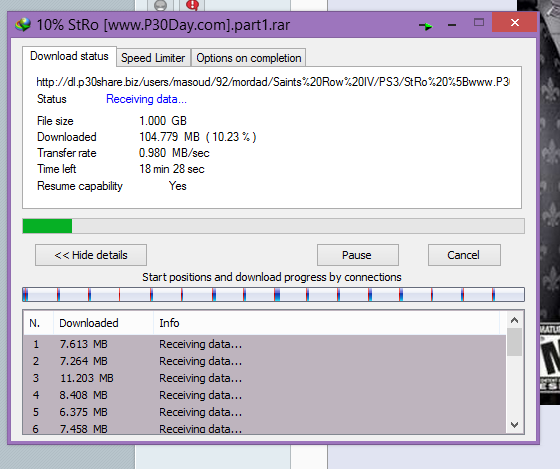The image size is (560, 469).
Task: Click the connections progress segment bar
Action: point(273,295)
